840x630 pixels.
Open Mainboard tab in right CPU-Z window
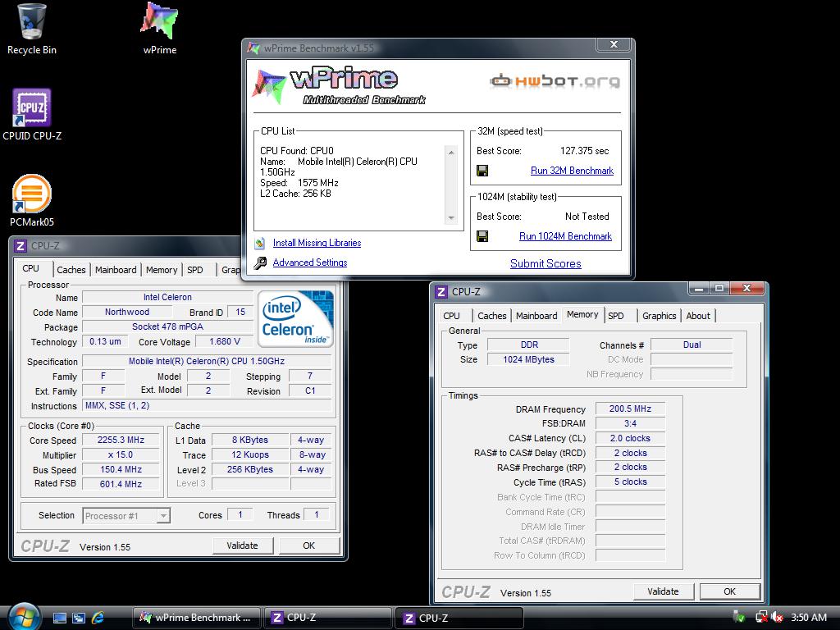tap(536, 316)
